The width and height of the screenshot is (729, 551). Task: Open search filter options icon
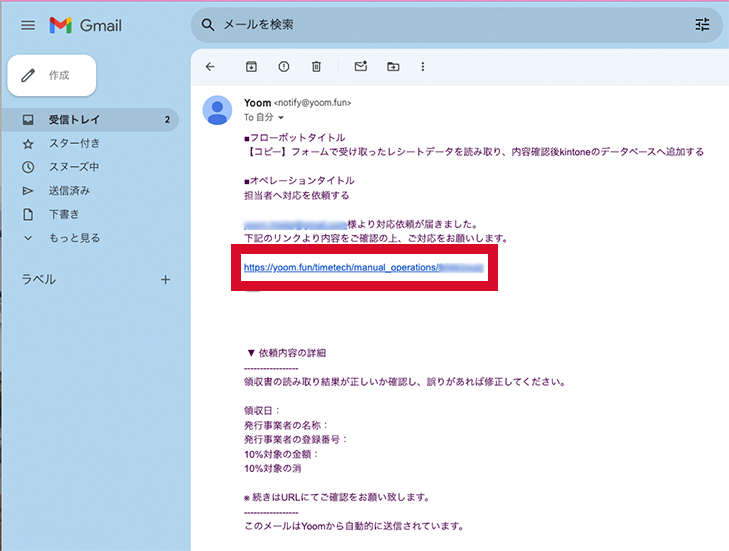point(702,25)
